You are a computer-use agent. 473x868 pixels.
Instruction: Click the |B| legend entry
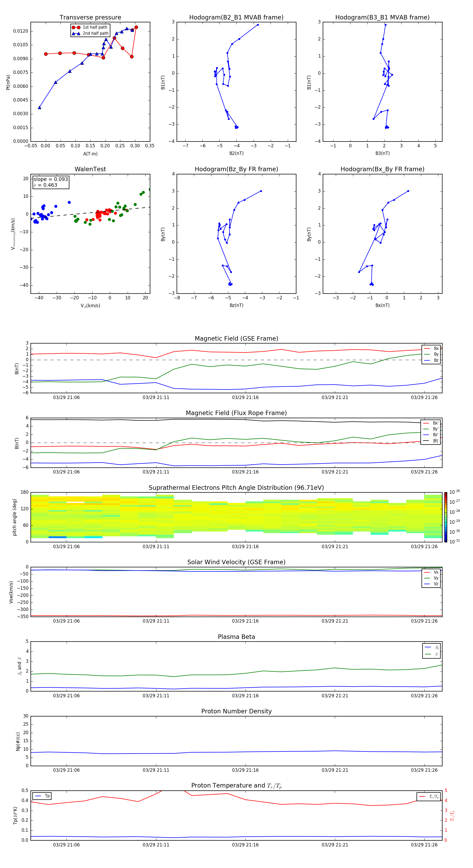tap(431, 441)
